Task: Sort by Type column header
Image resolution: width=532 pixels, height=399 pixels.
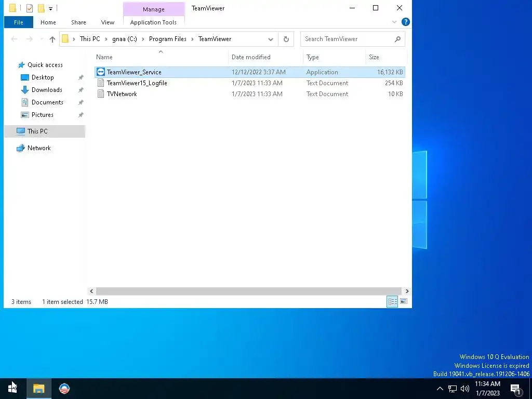Action: click(x=334, y=57)
